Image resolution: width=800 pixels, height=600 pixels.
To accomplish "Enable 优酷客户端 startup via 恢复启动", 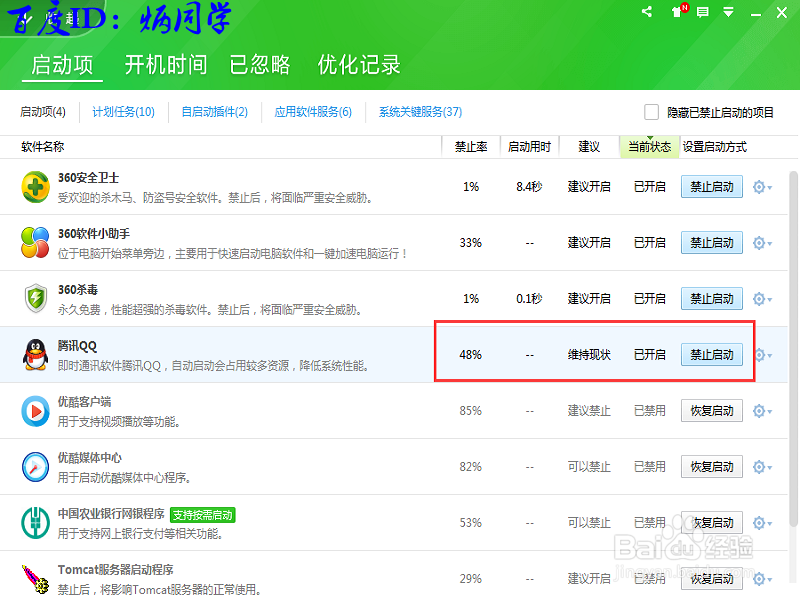I will click(711, 410).
